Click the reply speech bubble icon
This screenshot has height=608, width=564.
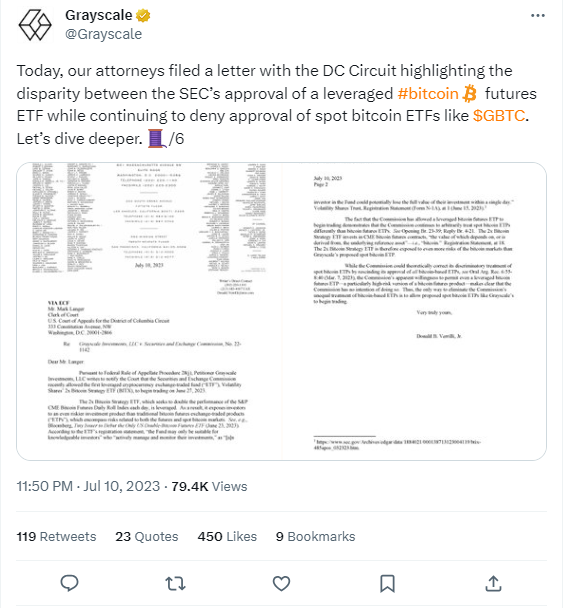(69, 583)
